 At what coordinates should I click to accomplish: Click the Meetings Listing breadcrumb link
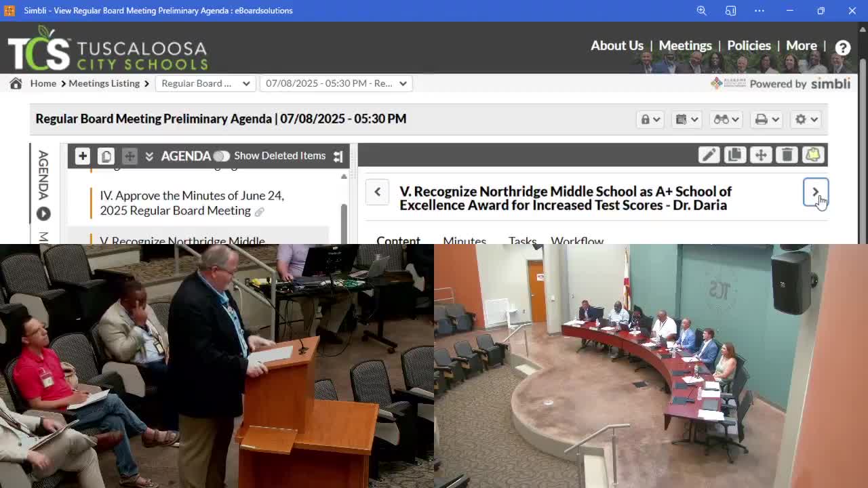tap(104, 83)
